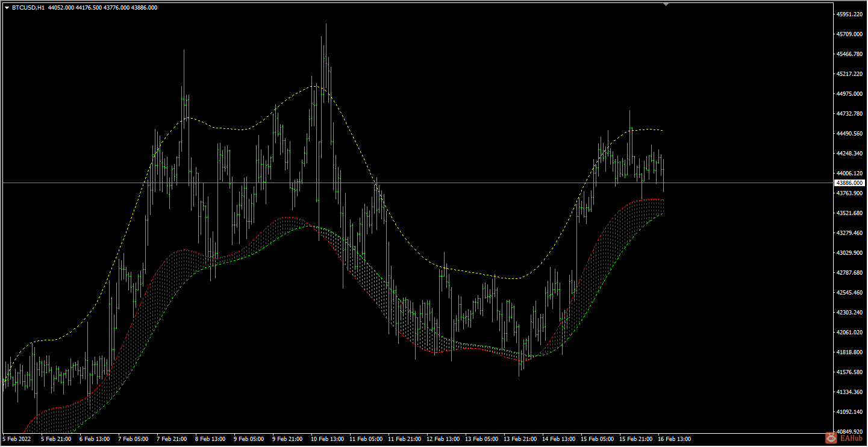Image resolution: width=868 pixels, height=447 pixels.
Task: Click price scale value 43763.900
Action: 849,193
